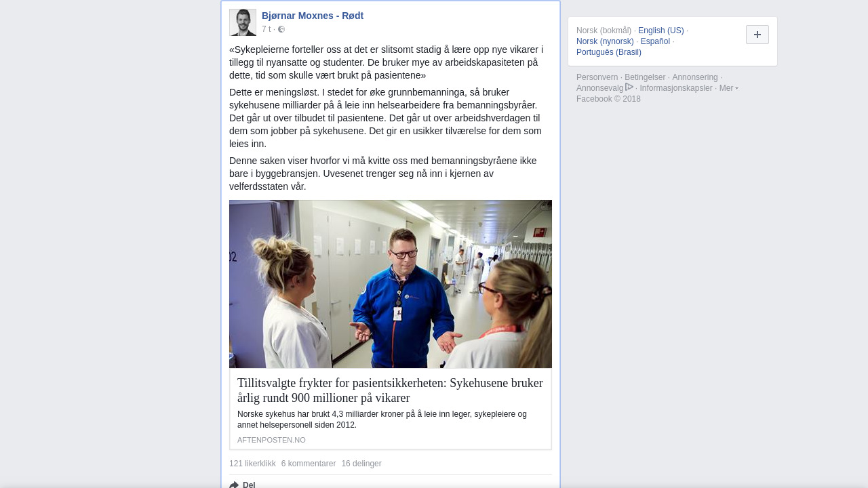
Task: Click the globe public-audience icon
Action: click(281, 29)
